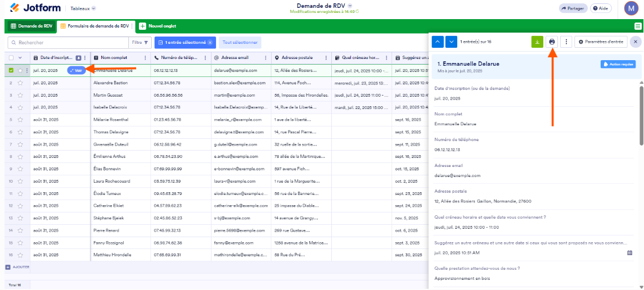Click the refresh icon after 'Modifications enregistrées'
The width and height of the screenshot is (644, 290).
coord(357,11)
